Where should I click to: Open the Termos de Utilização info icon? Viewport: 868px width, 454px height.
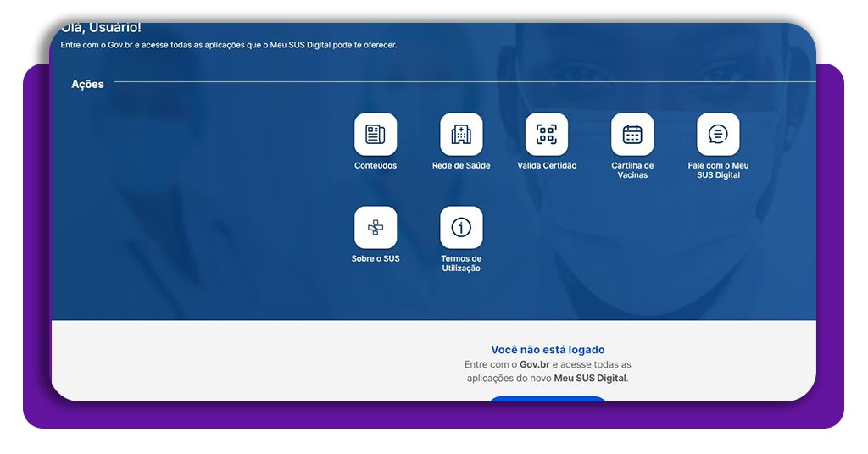461,227
